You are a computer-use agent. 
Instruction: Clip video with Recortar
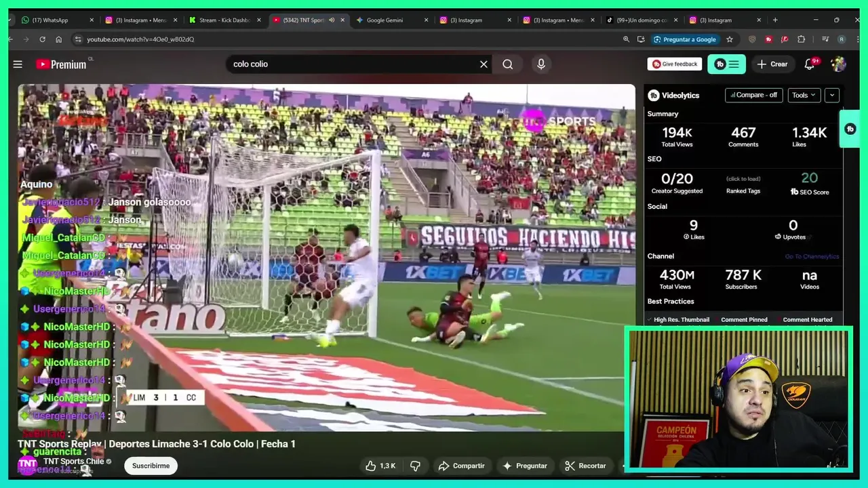tap(585, 466)
